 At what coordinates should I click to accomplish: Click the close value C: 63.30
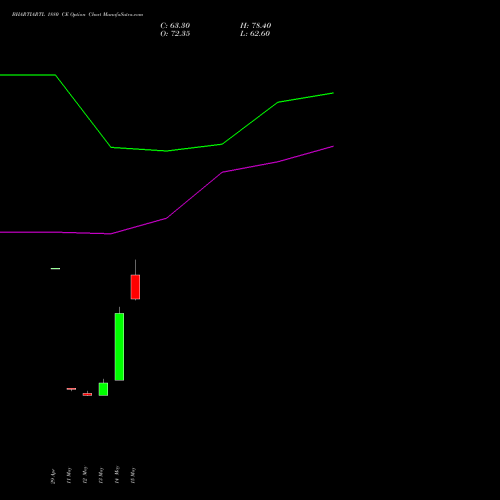(175, 26)
